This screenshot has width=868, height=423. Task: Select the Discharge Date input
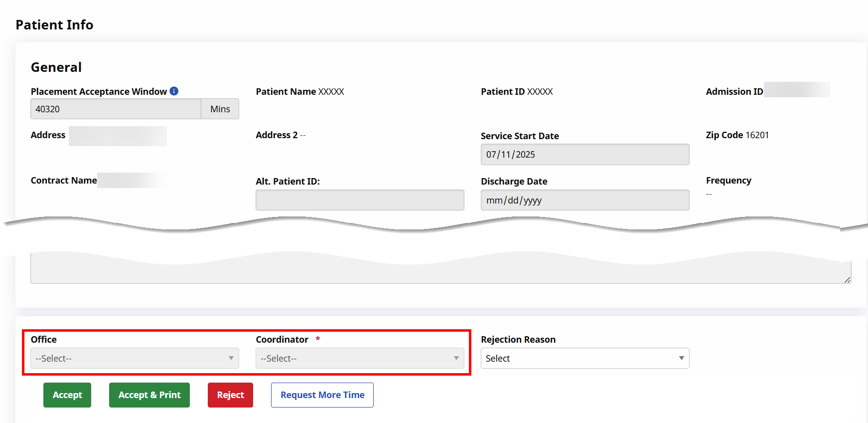point(584,201)
